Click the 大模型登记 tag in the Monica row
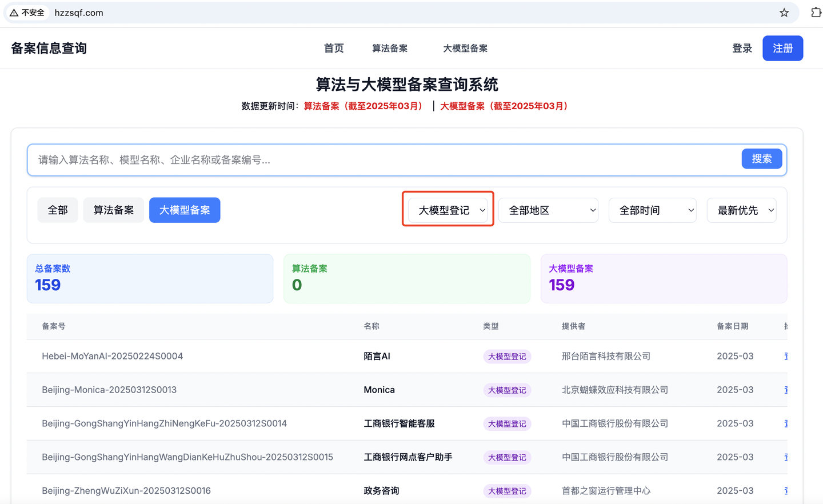823x504 pixels. 507,390
